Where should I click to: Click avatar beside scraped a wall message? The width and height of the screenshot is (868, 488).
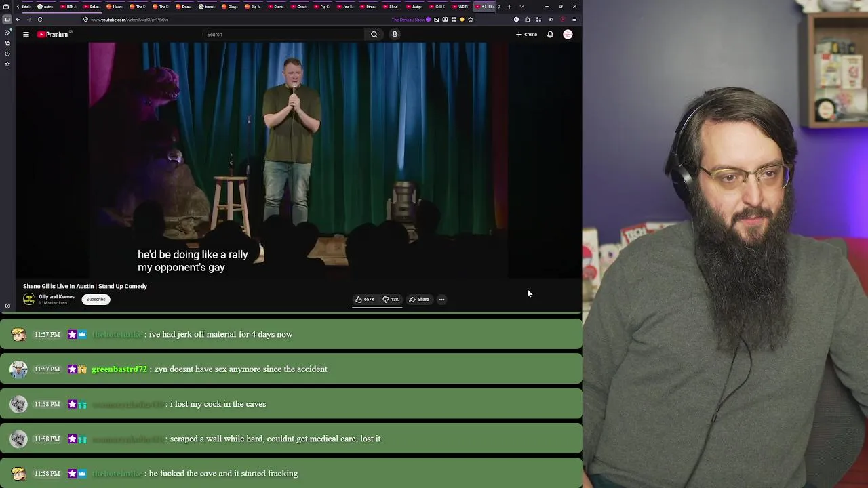tap(18, 439)
